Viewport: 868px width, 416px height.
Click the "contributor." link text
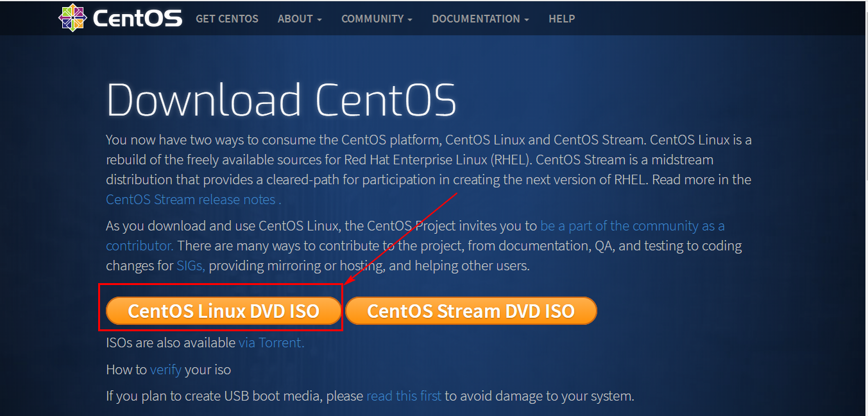click(139, 246)
